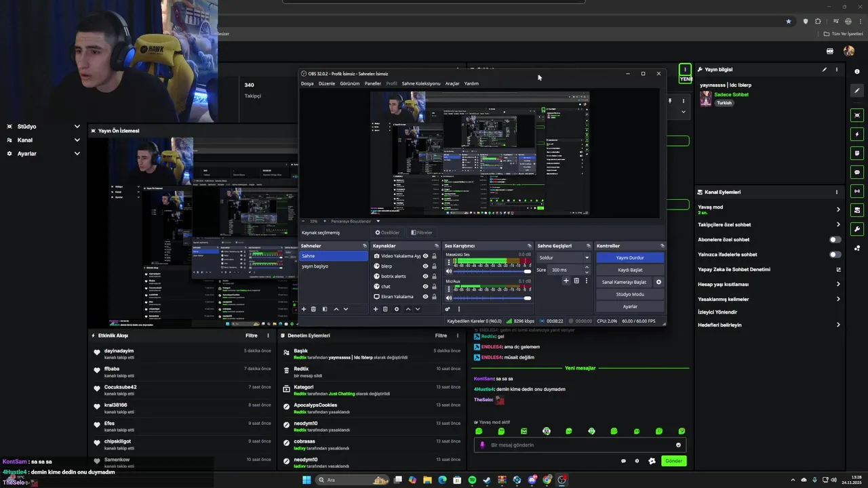This screenshot has height=488, width=868.
Task: Add a scene transition with plus icon
Action: (566, 281)
